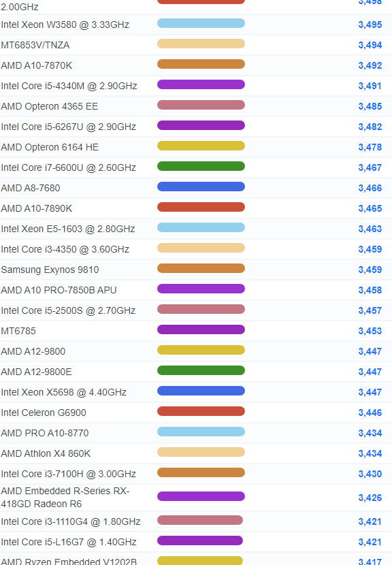Viewport: 392px width, 565px height.
Task: Open Intel Core i3-7100H @ 3.00GHz
Action: click(x=69, y=474)
